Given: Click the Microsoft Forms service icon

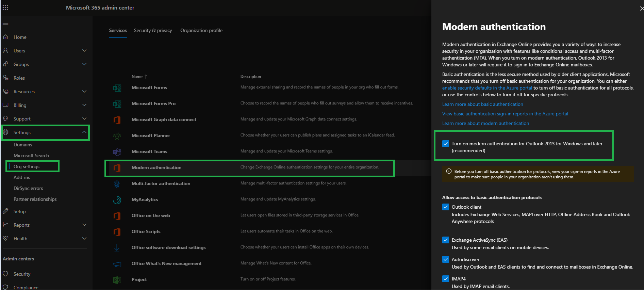Looking at the screenshot, I should 117,88.
